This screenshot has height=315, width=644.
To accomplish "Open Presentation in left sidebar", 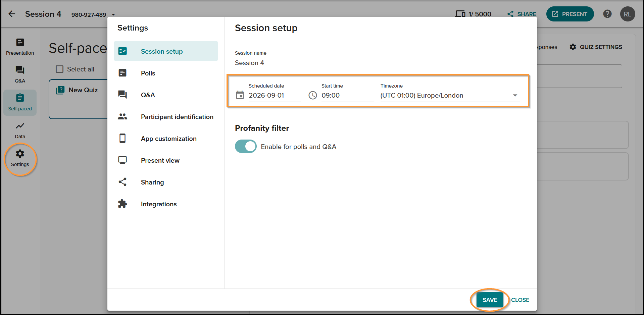I will (20, 47).
